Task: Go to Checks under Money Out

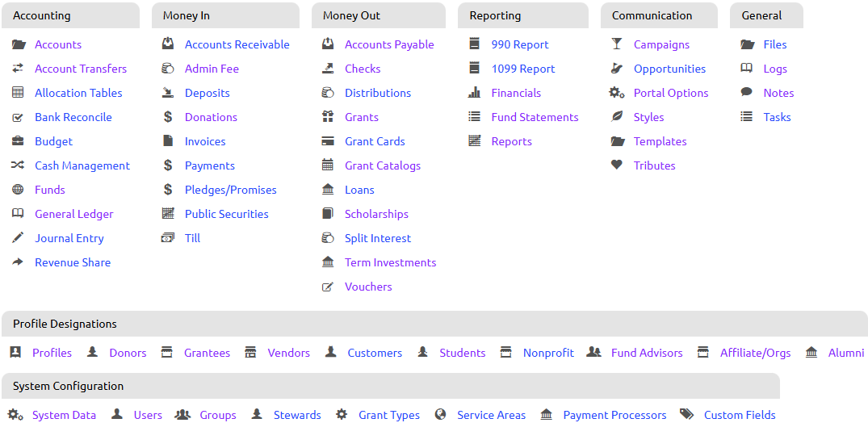Action: (363, 69)
